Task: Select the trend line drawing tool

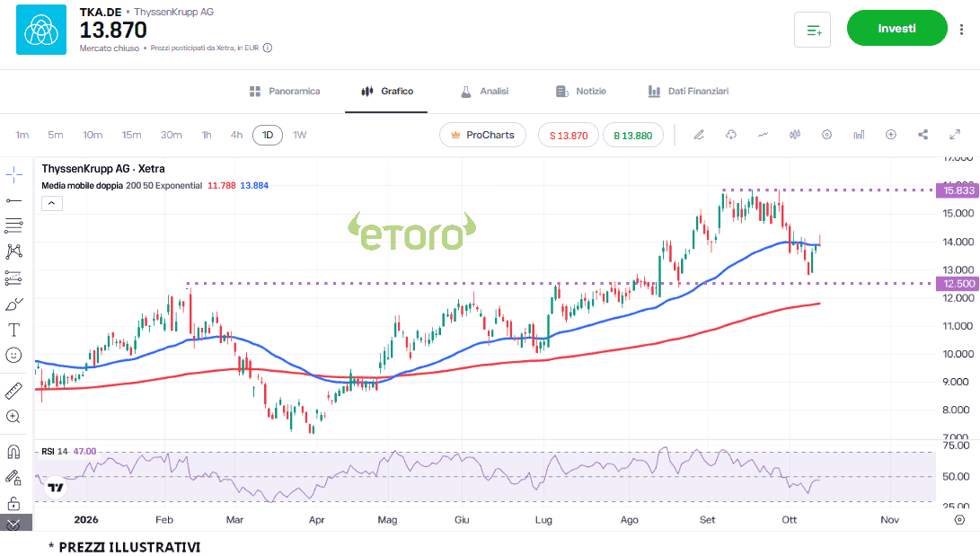Action: click(x=13, y=200)
